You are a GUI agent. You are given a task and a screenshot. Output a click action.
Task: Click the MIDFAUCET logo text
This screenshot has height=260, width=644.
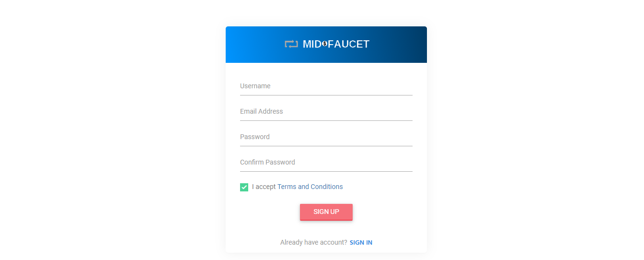(336, 44)
